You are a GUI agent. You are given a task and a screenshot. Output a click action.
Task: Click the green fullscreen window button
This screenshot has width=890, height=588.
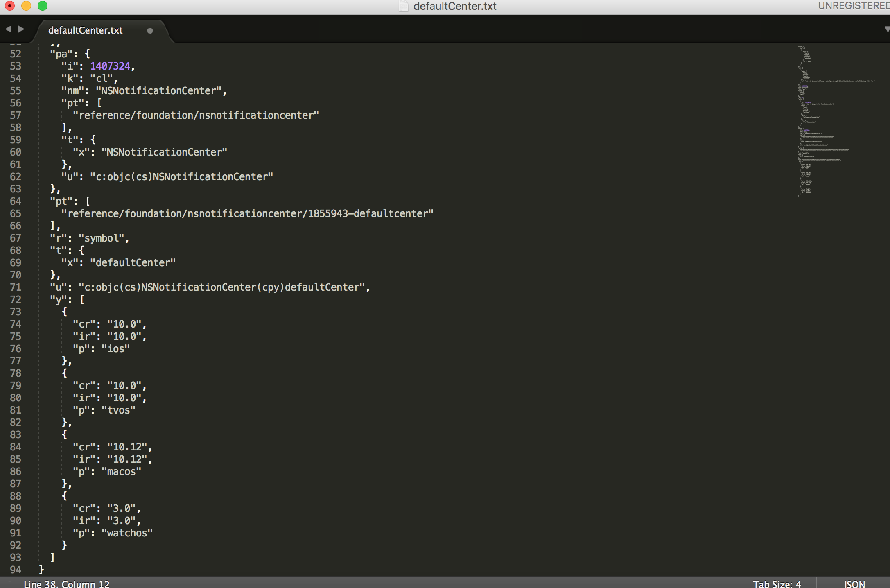(43, 6)
